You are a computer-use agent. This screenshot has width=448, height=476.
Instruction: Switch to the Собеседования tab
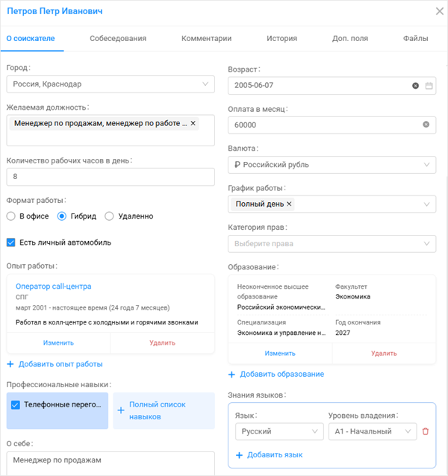coord(118,38)
